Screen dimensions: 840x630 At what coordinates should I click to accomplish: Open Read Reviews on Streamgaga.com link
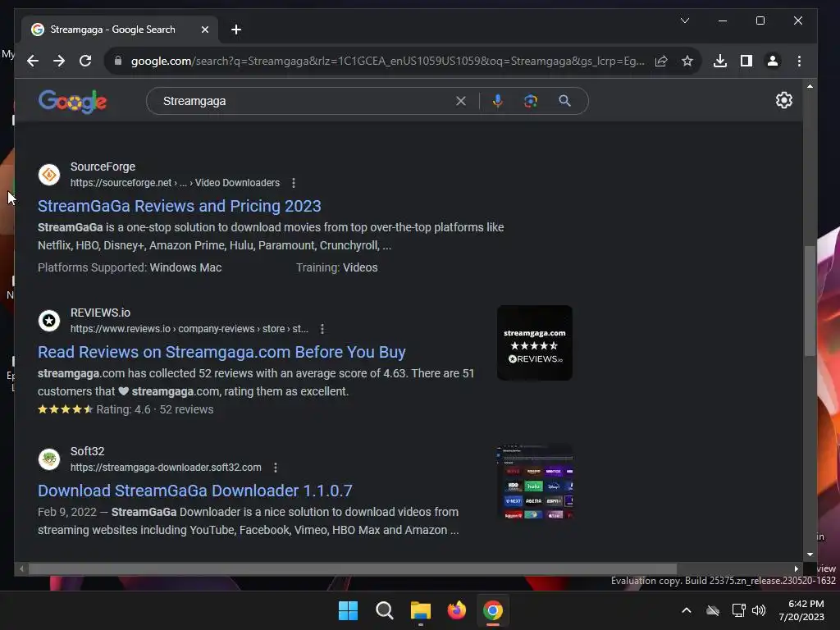[221, 352]
